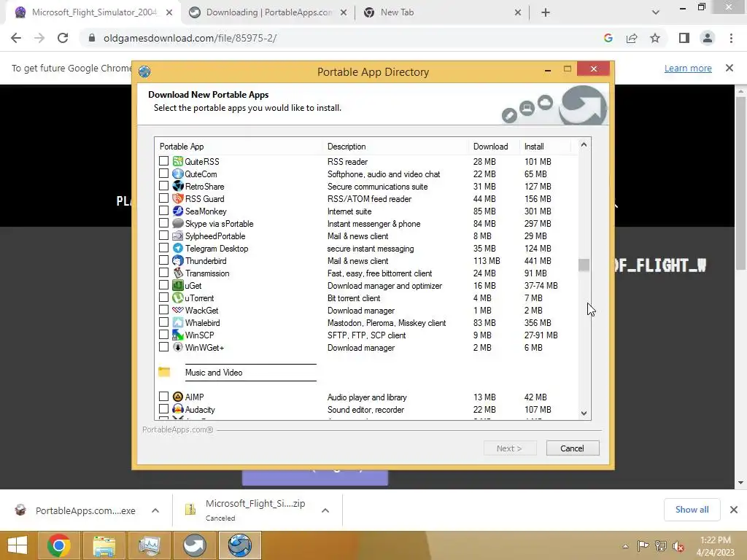The height and width of the screenshot is (560, 747).
Task: Click the Chrome reload page icon
Action: (63, 38)
